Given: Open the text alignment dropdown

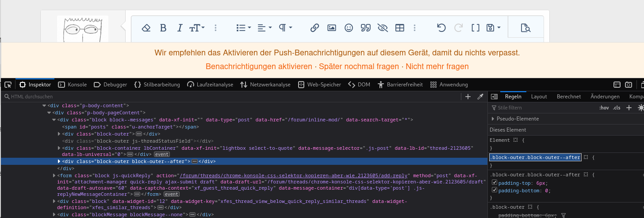Looking at the screenshot, I should 264,28.
